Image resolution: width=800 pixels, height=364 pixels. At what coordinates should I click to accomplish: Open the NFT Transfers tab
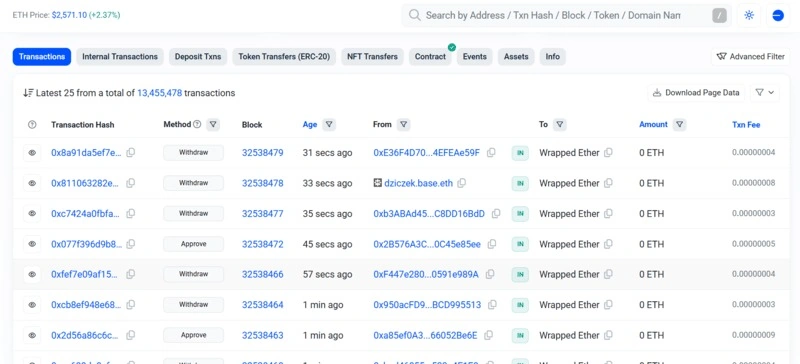pyautogui.click(x=372, y=57)
